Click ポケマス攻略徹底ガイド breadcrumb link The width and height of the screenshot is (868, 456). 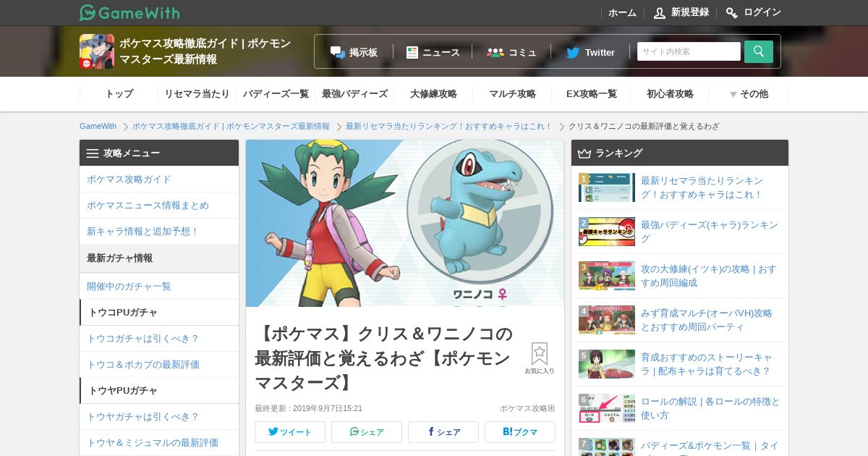click(x=231, y=126)
